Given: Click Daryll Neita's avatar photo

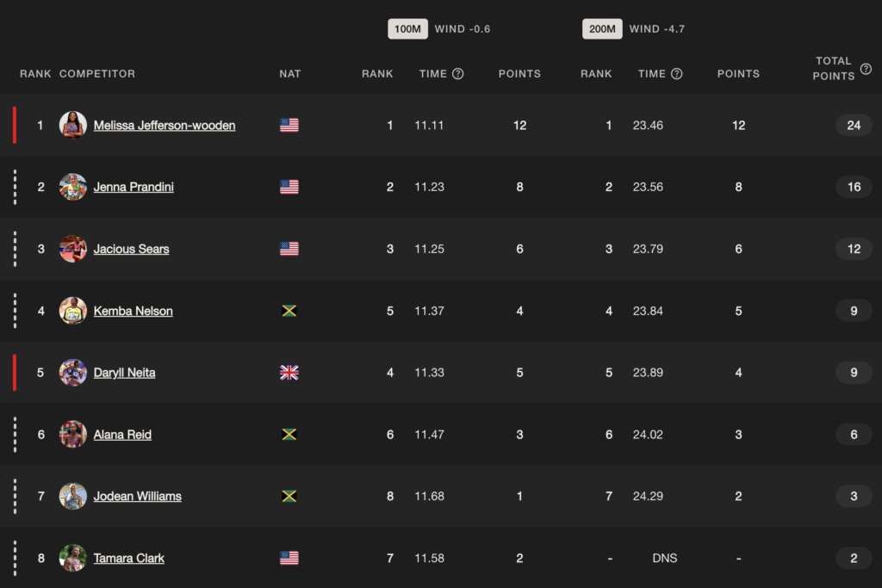Looking at the screenshot, I should 73,373.
